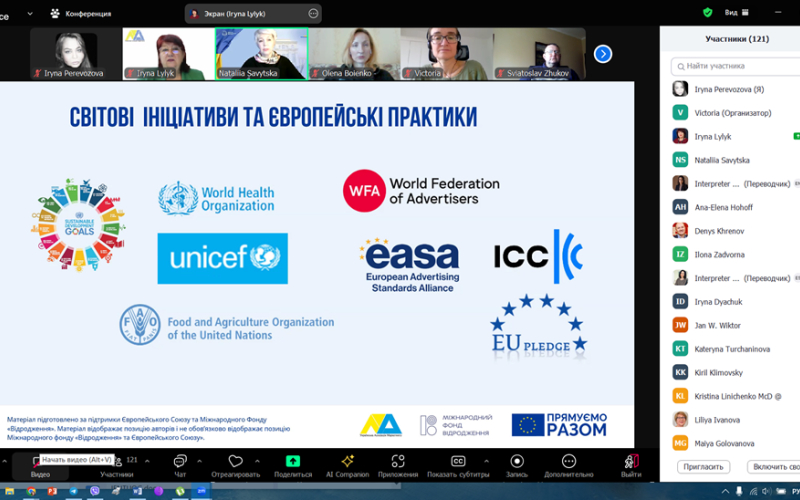Select Kateryna Turchaninova in participants list

tap(733, 349)
